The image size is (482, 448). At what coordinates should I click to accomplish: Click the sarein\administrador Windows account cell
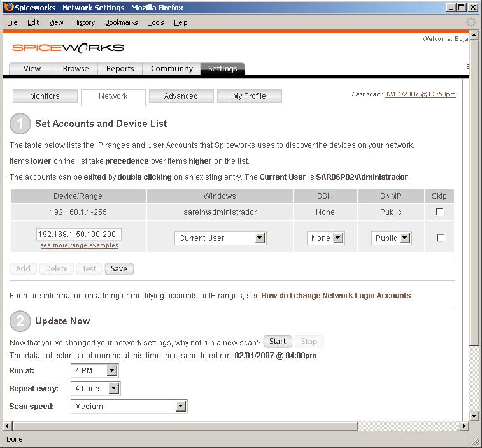pos(220,212)
